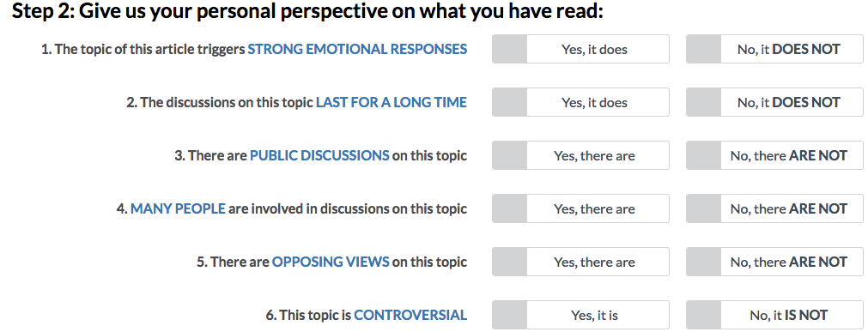
Task: Click the LAST FOR A LONG TIME link
Action: pos(392,102)
